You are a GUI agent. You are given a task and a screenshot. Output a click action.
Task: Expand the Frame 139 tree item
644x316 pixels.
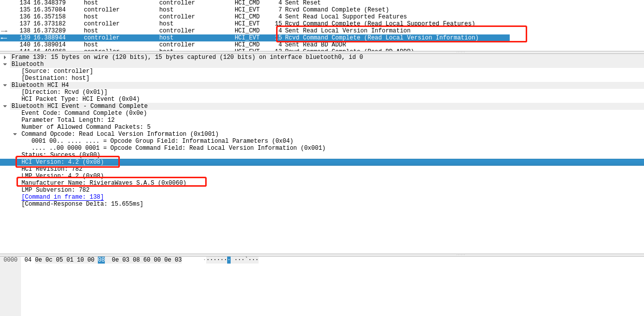coord(5,56)
